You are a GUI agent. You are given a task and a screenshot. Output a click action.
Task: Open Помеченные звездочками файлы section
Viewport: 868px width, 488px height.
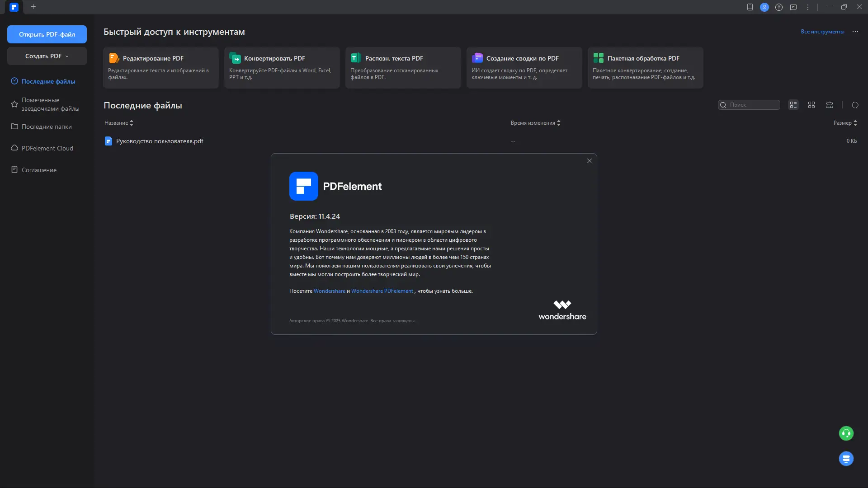click(50, 104)
